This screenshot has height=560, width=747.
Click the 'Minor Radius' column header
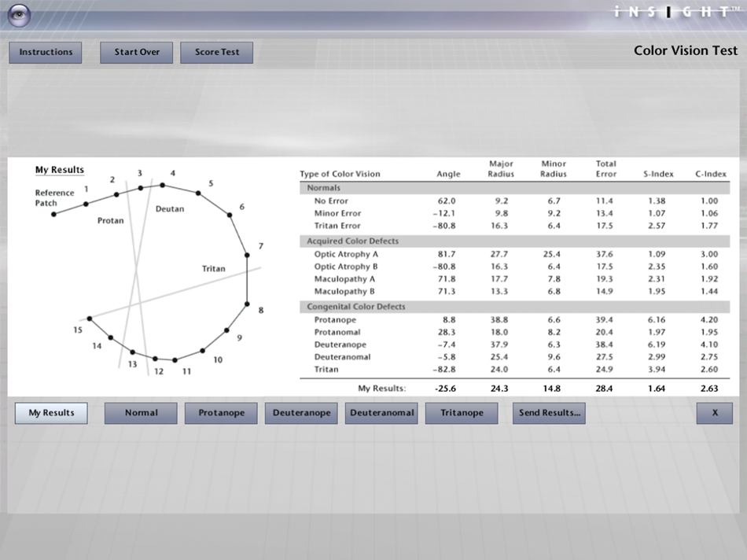[x=553, y=169]
